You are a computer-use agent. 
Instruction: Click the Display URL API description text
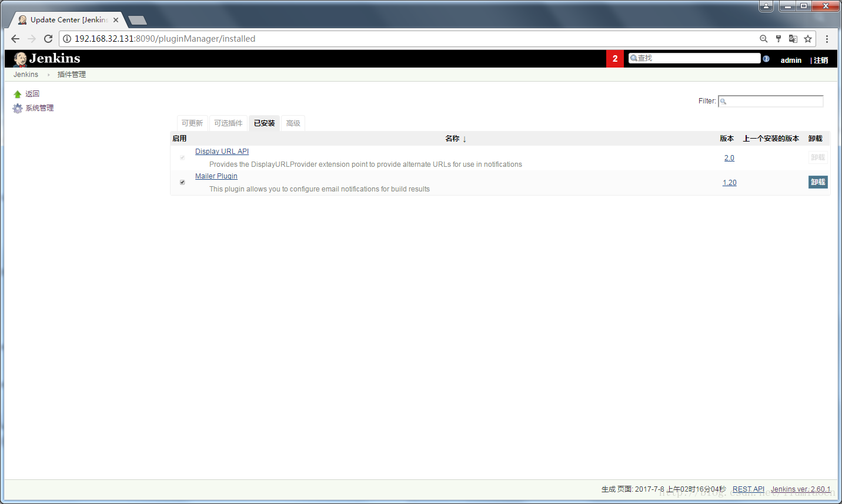click(366, 164)
